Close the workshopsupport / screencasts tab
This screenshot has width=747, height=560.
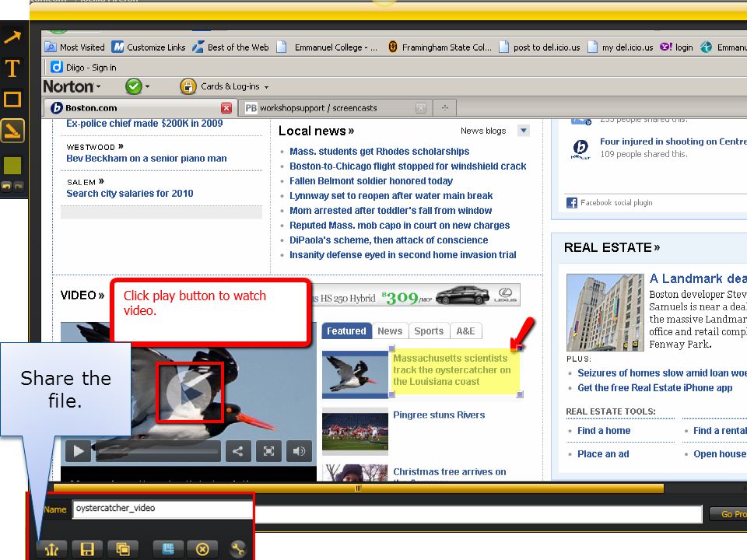coord(421,108)
